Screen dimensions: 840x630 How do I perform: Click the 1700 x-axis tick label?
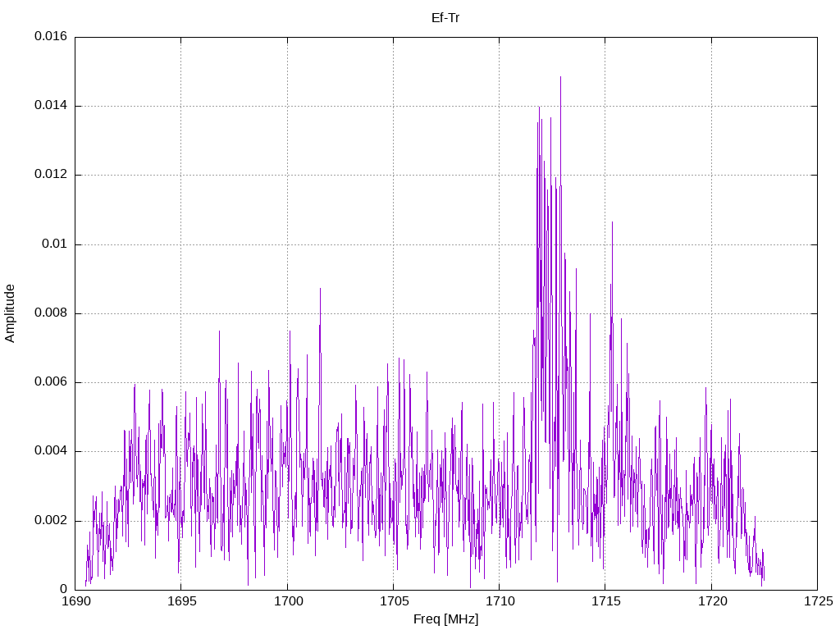(287, 601)
